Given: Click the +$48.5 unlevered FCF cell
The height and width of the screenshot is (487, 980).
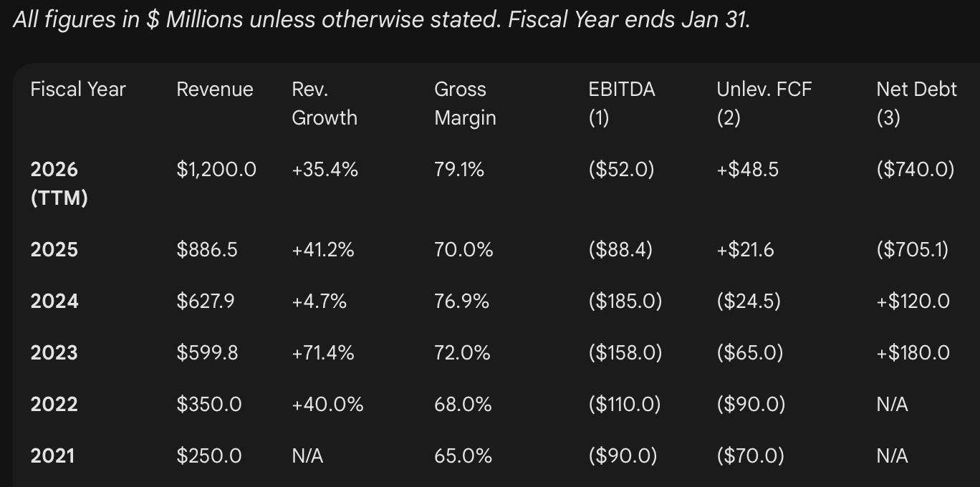Looking at the screenshot, I should pyautogui.click(x=747, y=170).
